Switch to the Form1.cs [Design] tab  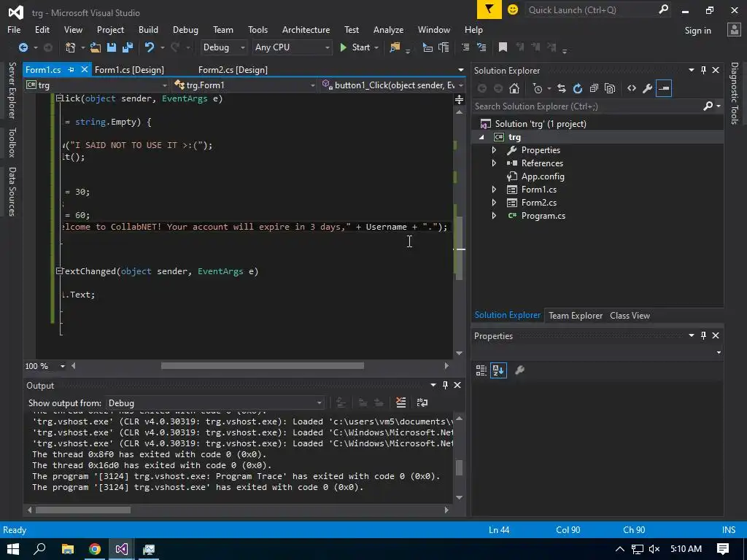coord(129,69)
